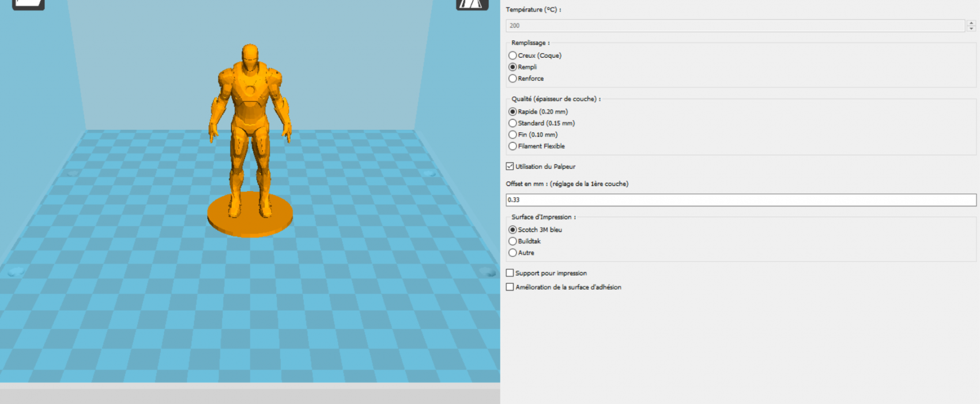The height and width of the screenshot is (404, 980).
Task: Click the Température (°C) label
Action: coord(533,10)
